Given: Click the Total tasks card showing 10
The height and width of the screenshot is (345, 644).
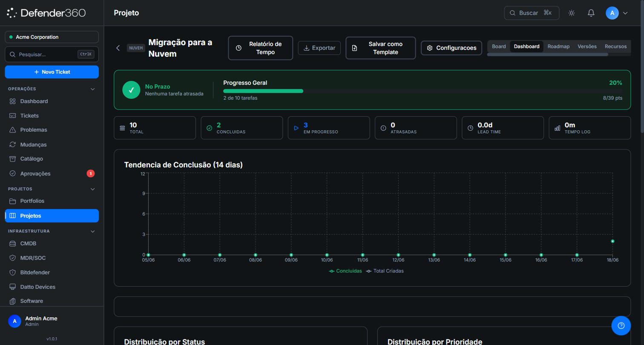Looking at the screenshot, I should coord(155,128).
